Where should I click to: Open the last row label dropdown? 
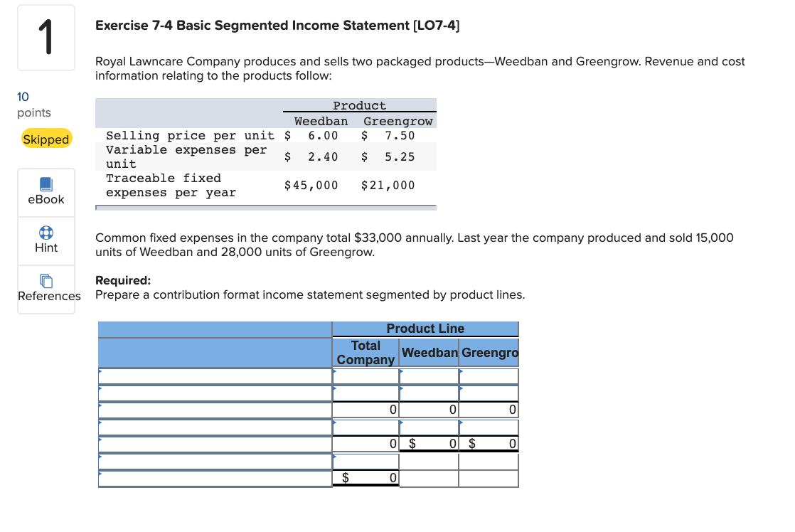(x=213, y=478)
